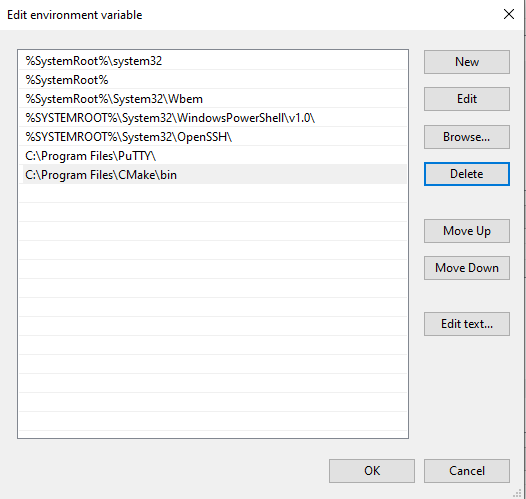Cancel the environment variable edit

[x=467, y=471]
